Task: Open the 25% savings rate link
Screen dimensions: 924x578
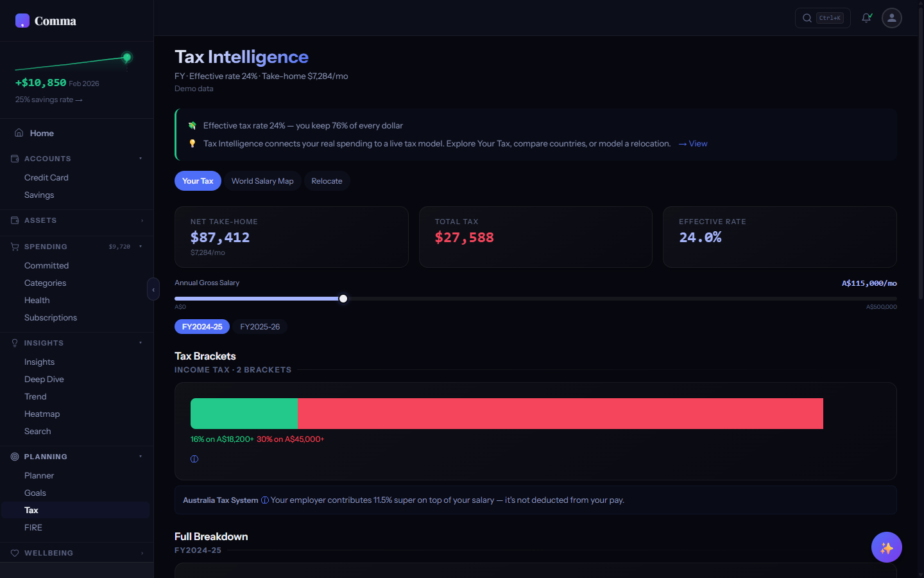Action: click(x=49, y=100)
